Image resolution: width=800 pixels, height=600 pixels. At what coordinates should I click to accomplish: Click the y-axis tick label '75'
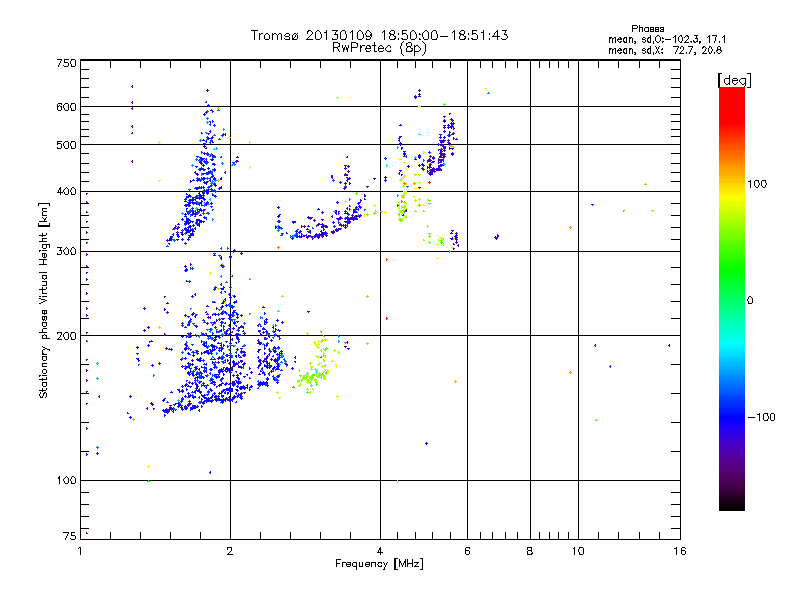pos(70,536)
